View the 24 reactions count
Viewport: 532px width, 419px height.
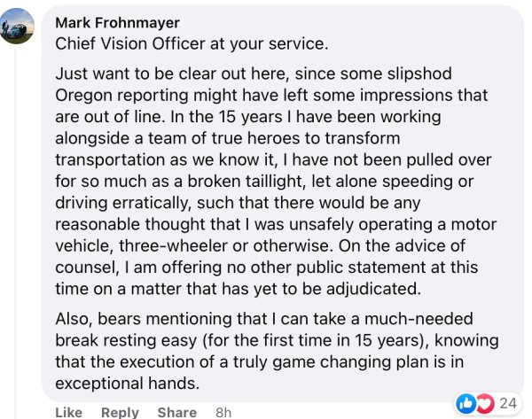coord(509,403)
